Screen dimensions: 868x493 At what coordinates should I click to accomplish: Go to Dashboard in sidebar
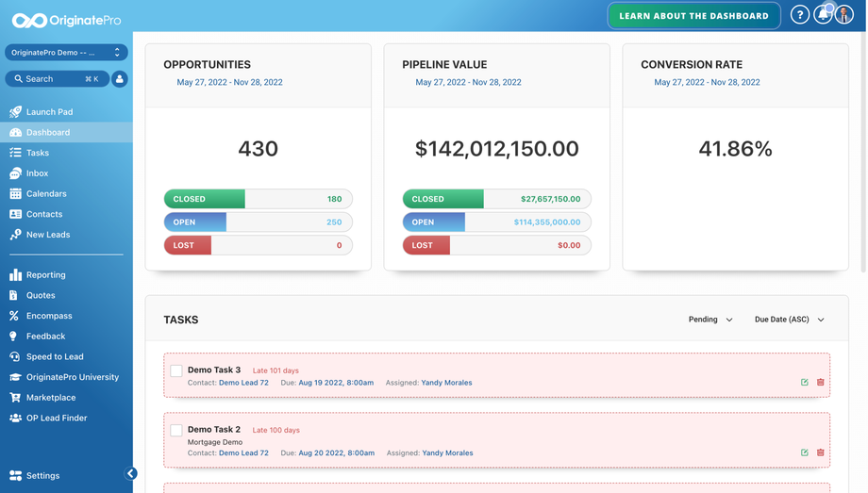coord(66,132)
